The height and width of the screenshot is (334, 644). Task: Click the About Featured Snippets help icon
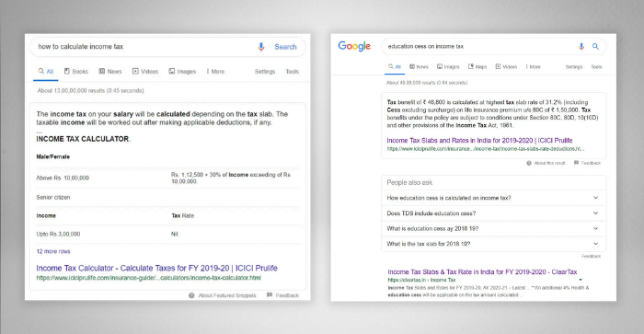pyautogui.click(x=191, y=295)
